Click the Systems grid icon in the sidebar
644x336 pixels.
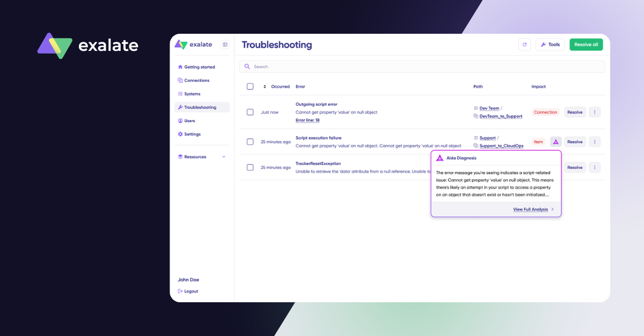[x=180, y=94]
